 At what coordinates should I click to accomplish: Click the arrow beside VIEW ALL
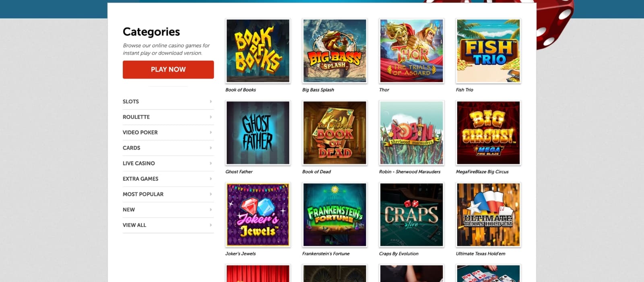coord(211,225)
